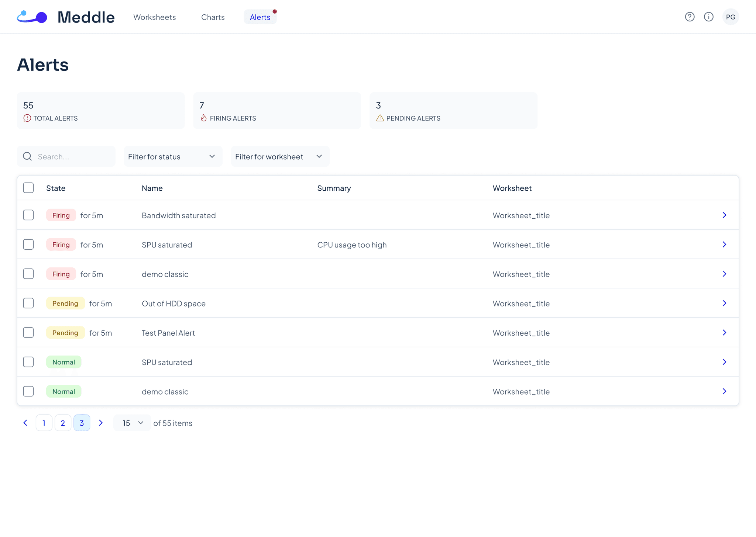
Task: Click the Meddle logo icon
Action: (32, 17)
